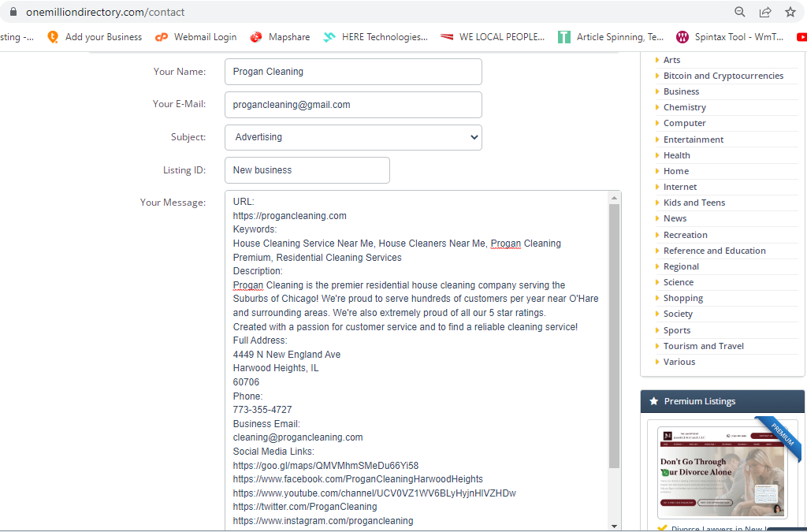Image resolution: width=807 pixels, height=532 pixels.
Task: Click the message box scrollbar thumb
Action: click(x=614, y=336)
